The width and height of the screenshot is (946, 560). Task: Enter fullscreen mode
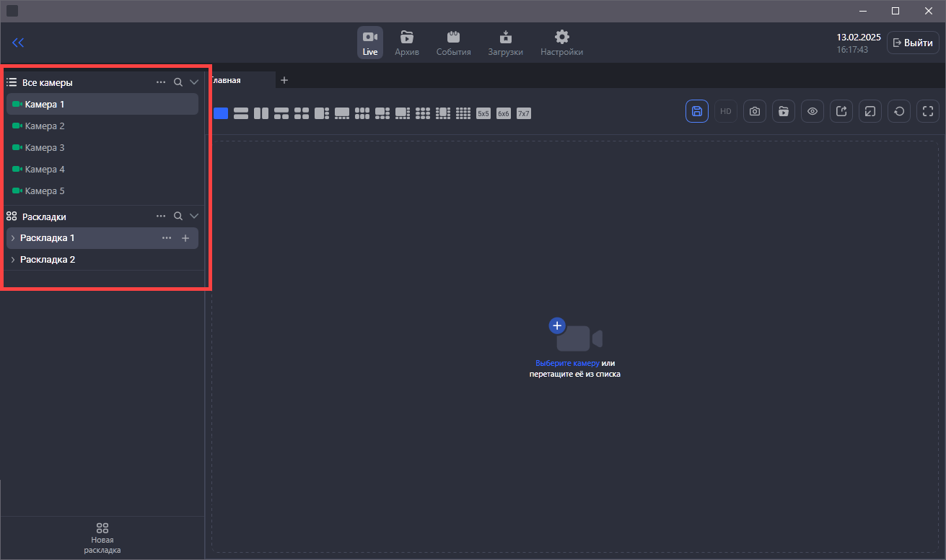(927, 111)
